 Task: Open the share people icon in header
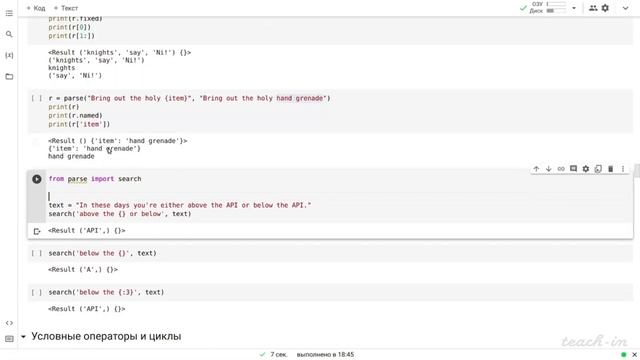tap(593, 8)
